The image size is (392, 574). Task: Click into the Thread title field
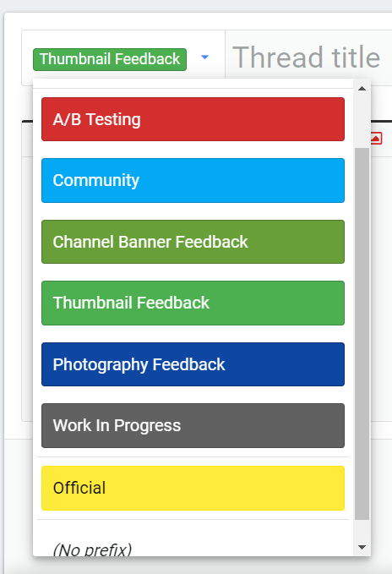coord(308,57)
